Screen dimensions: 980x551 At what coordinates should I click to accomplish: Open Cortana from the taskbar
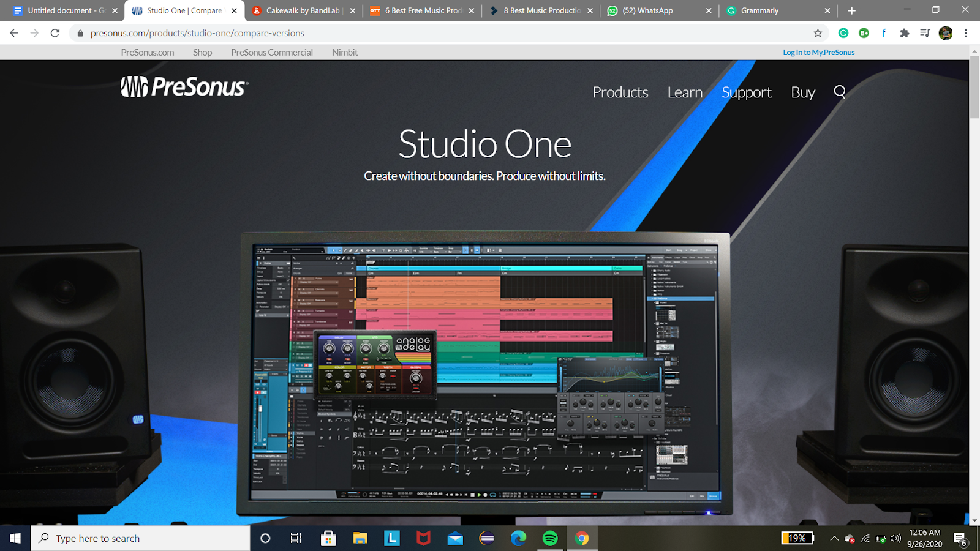(x=265, y=538)
